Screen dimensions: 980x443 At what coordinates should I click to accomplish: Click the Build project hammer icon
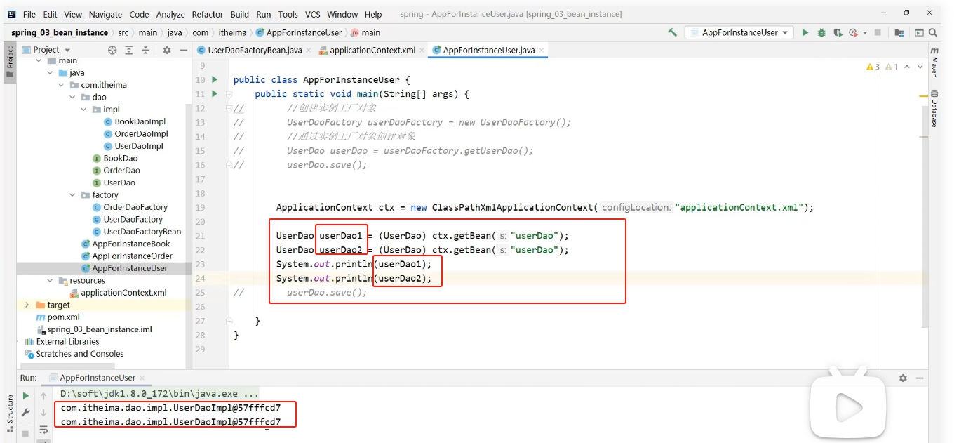click(x=672, y=32)
